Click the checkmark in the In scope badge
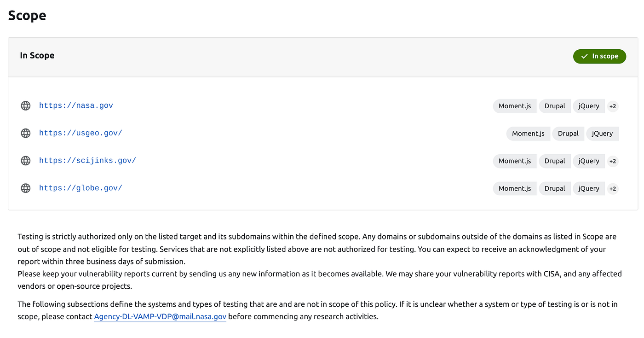This screenshot has height=338, width=644. (585, 56)
